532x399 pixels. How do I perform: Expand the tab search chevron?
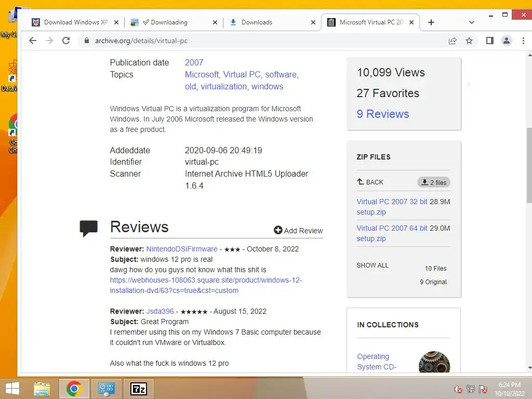(x=471, y=22)
